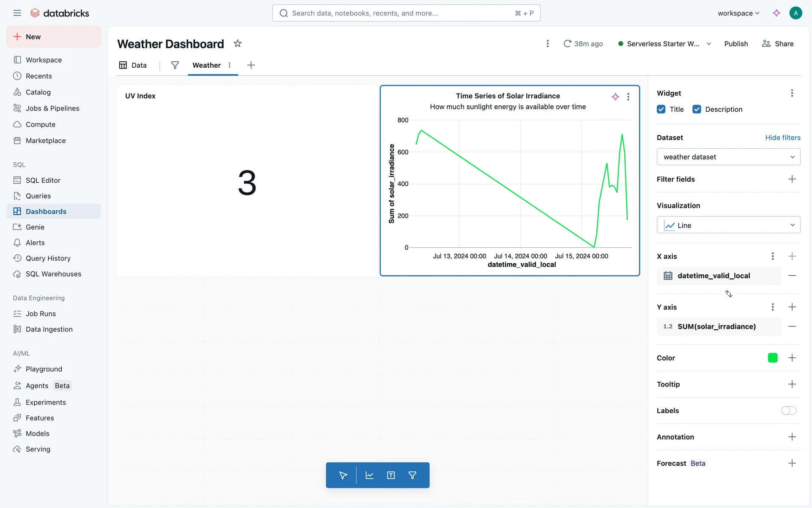Screen dimensions: 812x508
Task: Enable the Labels toggle switch
Action: (788, 410)
